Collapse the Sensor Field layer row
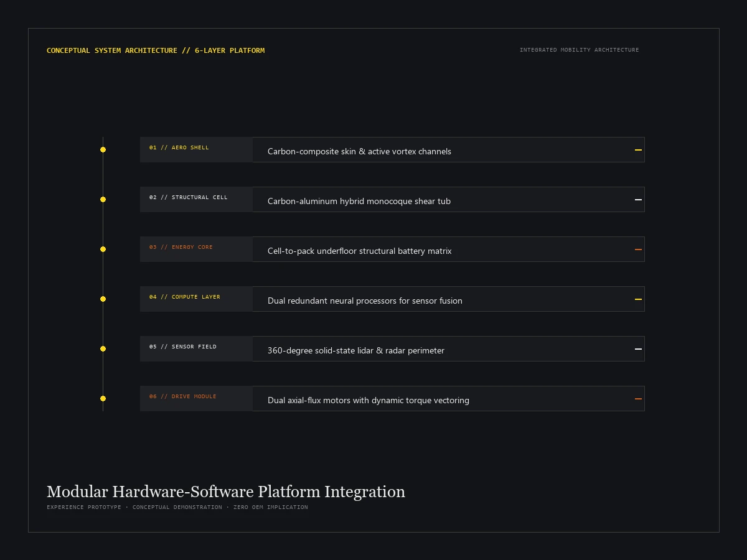 click(x=638, y=349)
